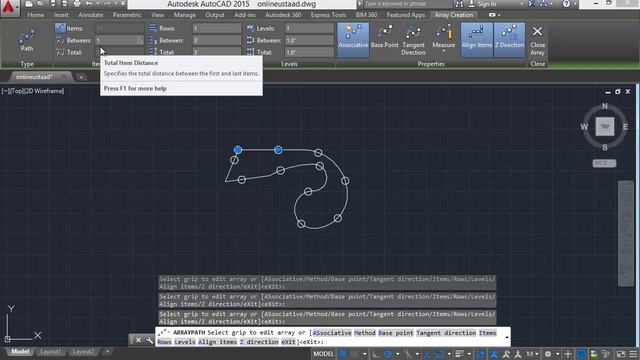The height and width of the screenshot is (360, 640).
Task: Toggle the Associative array option
Action: pos(353,40)
